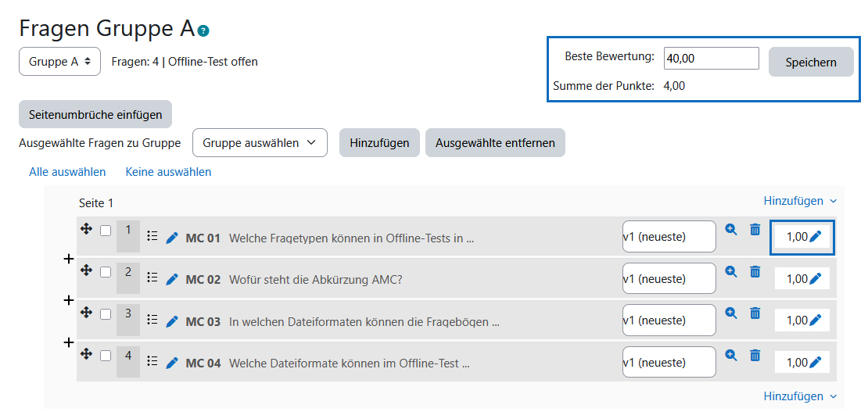Click Alle auswählen link
This screenshot has width=868, height=419.
pos(67,172)
